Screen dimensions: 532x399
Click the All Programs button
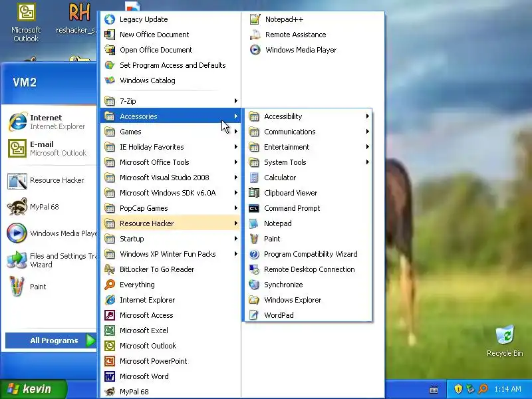(x=51, y=340)
